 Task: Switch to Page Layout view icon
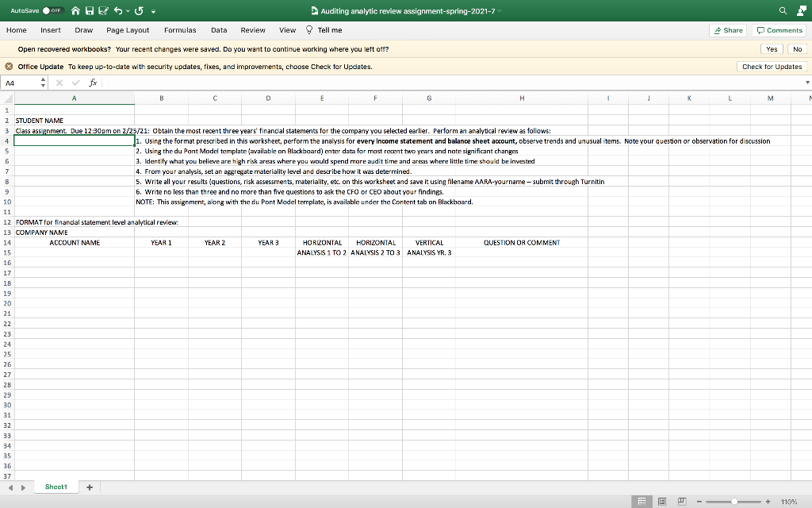coord(662,502)
